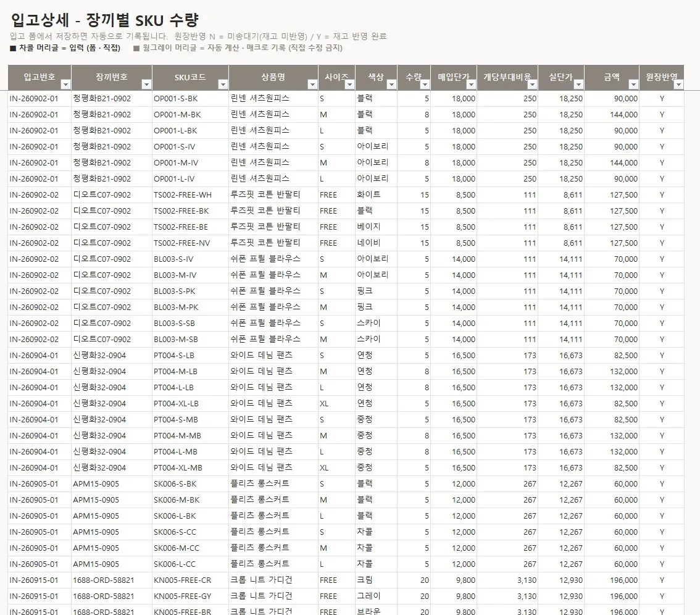The width and height of the screenshot is (700, 615).
Task: Click the 웜그레이 머리글 legend text
Action: 238,48
